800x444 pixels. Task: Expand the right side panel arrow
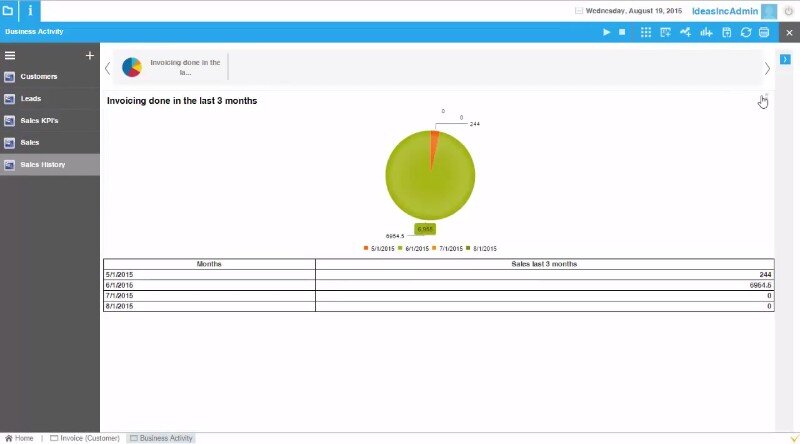[x=785, y=60]
